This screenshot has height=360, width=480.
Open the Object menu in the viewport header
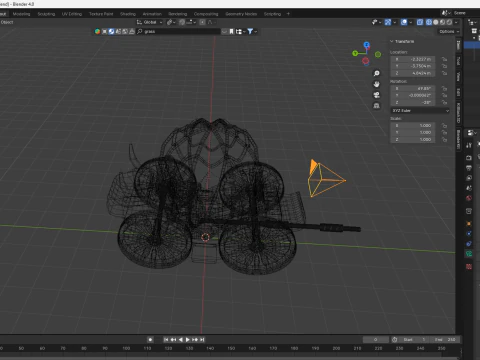click(x=7, y=22)
